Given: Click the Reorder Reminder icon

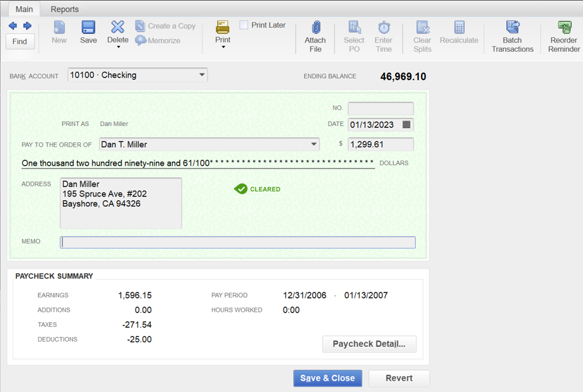Looking at the screenshot, I should coord(564,27).
